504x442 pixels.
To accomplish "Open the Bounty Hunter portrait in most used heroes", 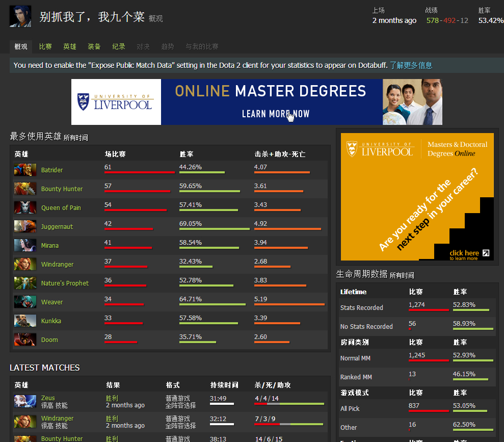I will tap(25, 189).
